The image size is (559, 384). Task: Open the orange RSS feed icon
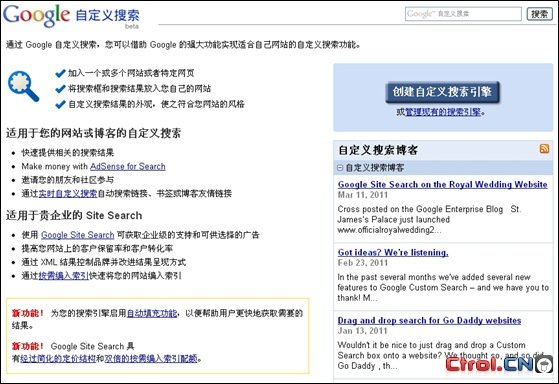click(544, 148)
